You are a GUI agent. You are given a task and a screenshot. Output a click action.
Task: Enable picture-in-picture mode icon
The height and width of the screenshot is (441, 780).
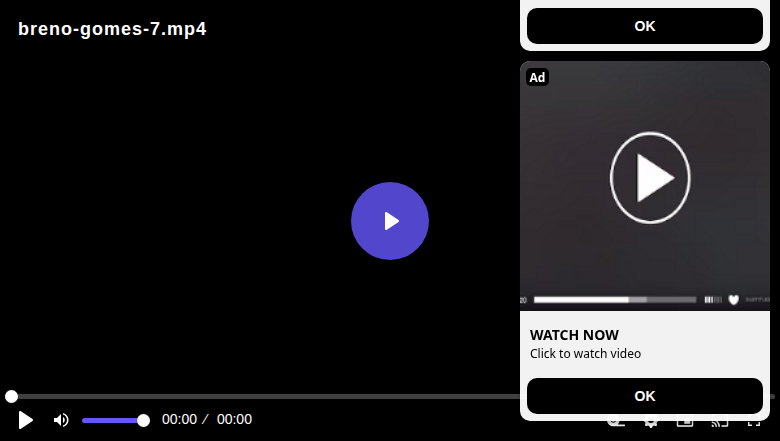click(x=685, y=424)
